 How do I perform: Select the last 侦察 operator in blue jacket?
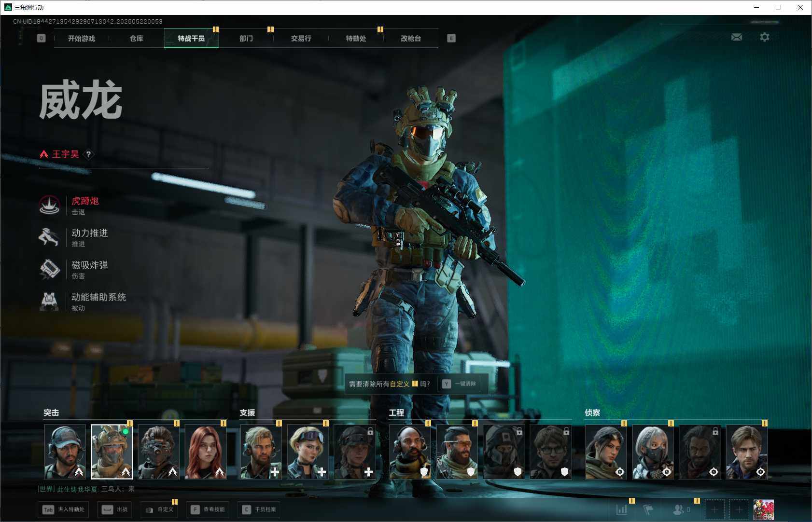pos(747,452)
